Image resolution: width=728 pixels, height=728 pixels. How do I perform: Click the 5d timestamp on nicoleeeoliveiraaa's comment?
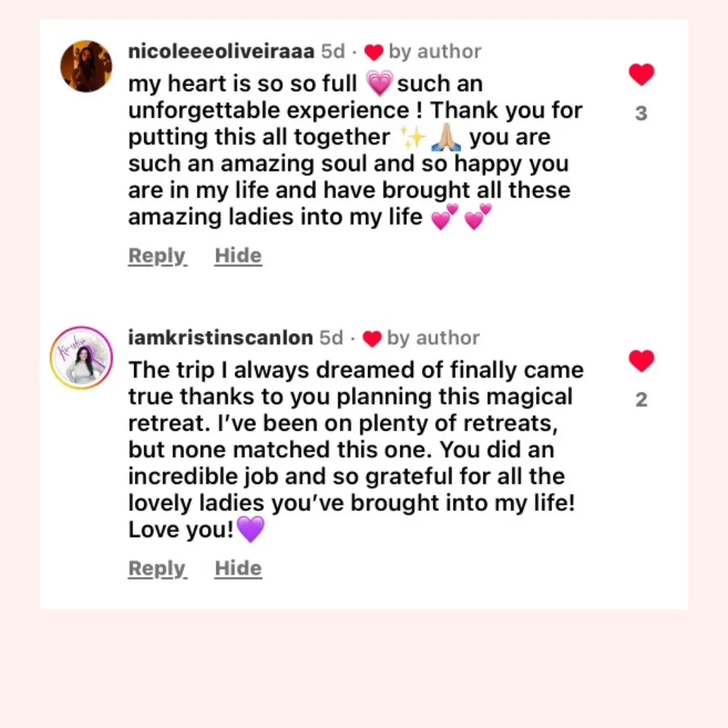pyautogui.click(x=333, y=52)
